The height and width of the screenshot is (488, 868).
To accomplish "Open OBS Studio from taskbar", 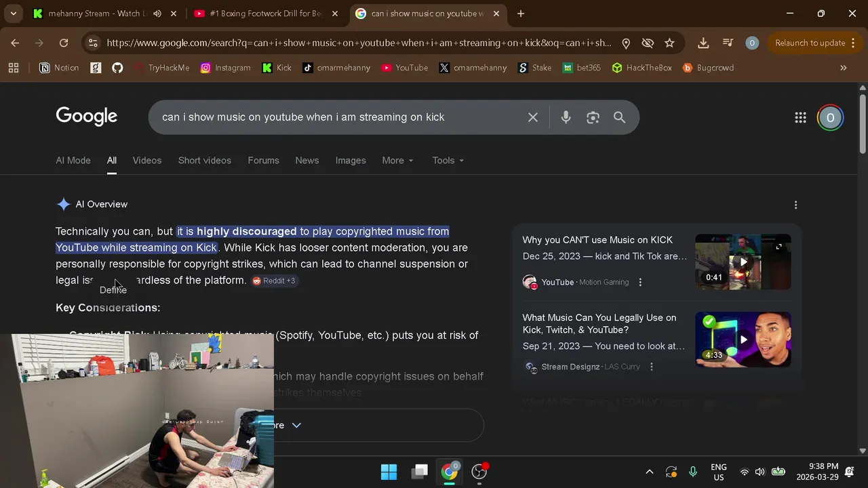I will click(x=480, y=472).
